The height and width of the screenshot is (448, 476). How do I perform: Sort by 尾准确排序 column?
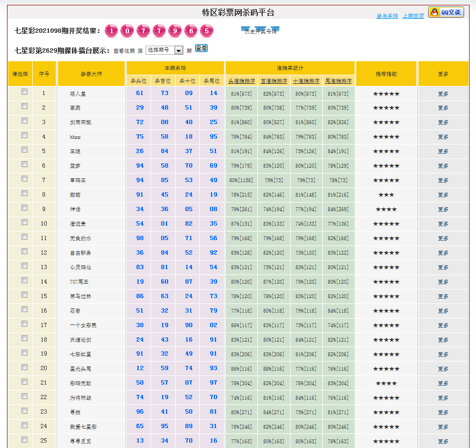[x=338, y=81]
